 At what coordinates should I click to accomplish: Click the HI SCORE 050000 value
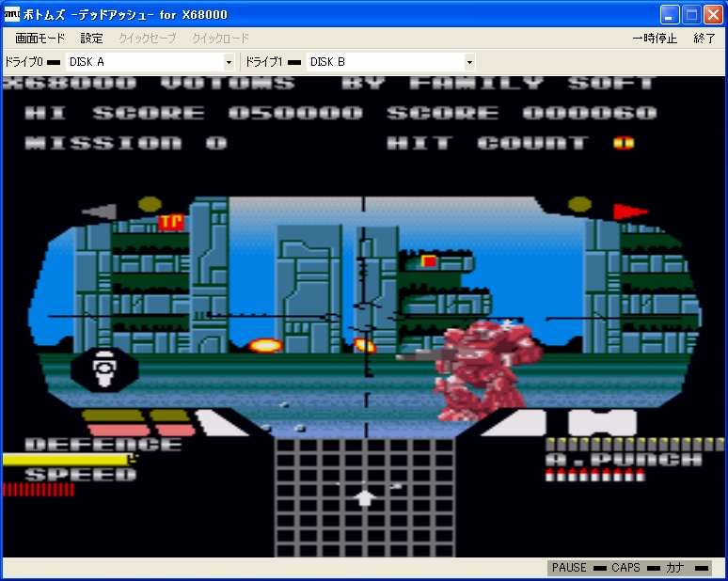click(295, 113)
